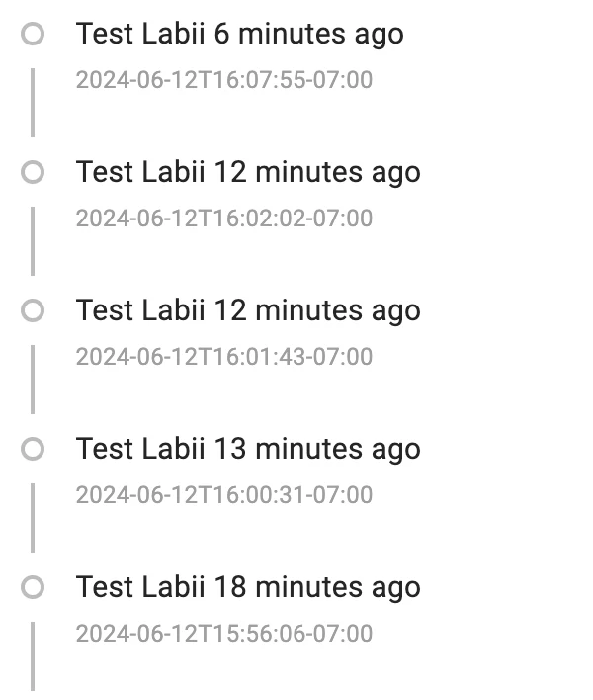Select the timeline dot for 16:02:02 entry

point(33,172)
